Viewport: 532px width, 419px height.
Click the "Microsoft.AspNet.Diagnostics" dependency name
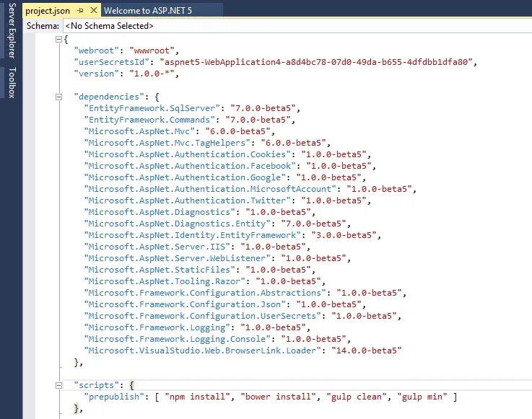point(160,212)
